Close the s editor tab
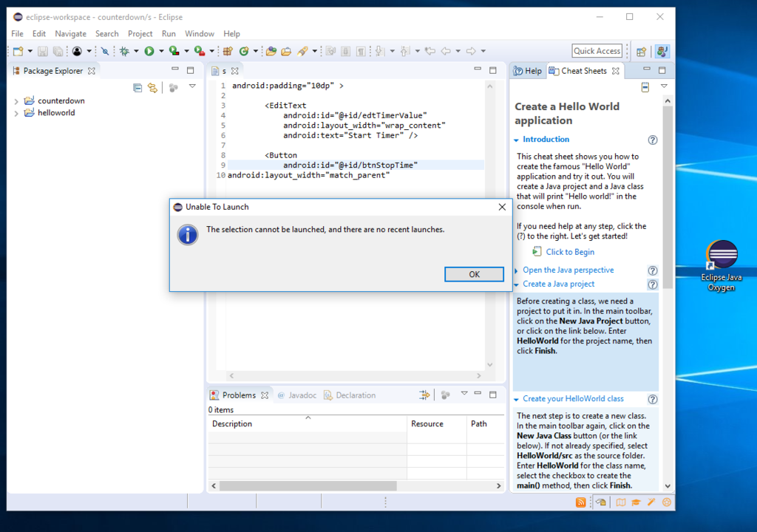 [235, 71]
